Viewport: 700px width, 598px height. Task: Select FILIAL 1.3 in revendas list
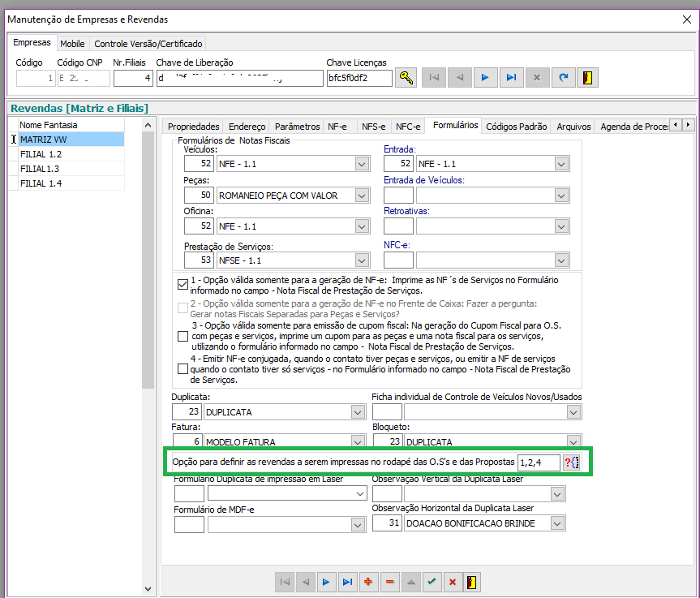pyautogui.click(x=71, y=169)
